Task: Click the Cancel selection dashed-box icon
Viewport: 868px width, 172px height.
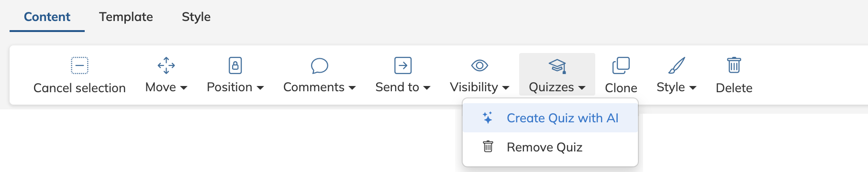Action: point(79,65)
